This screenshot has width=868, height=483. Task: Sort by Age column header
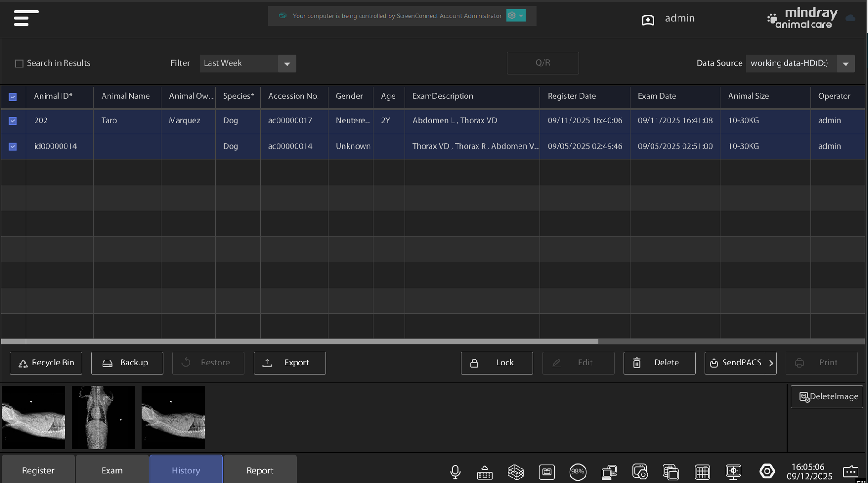point(388,96)
